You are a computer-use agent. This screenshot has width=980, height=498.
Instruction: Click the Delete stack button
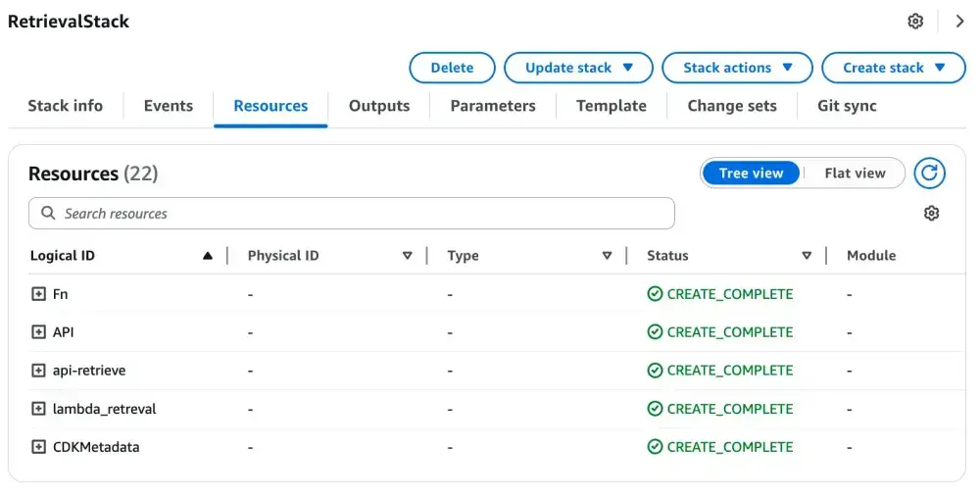click(x=452, y=68)
